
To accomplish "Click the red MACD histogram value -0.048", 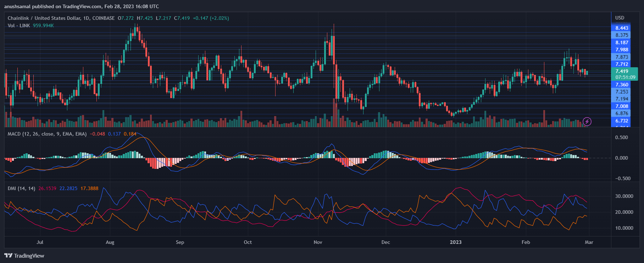I will pos(97,134).
